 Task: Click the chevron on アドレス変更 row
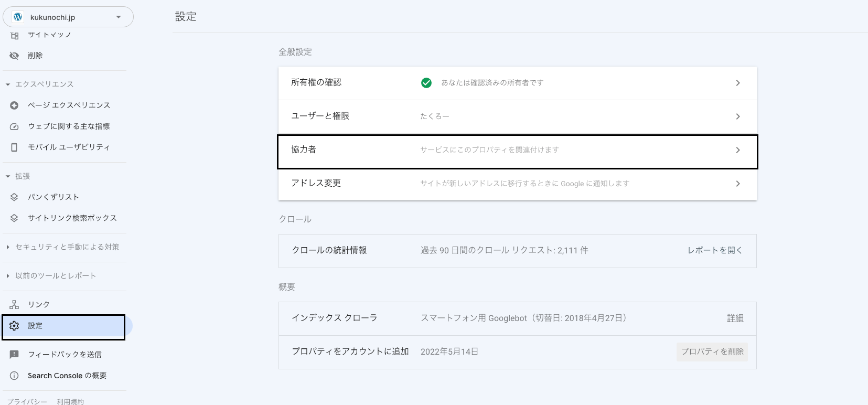pyautogui.click(x=737, y=184)
